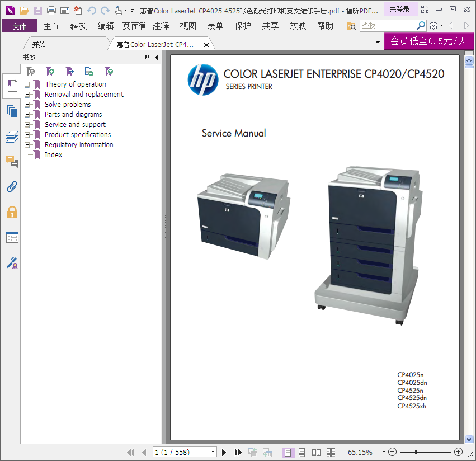Open the Security lock panel
This screenshot has height=461, width=476.
(x=12, y=212)
